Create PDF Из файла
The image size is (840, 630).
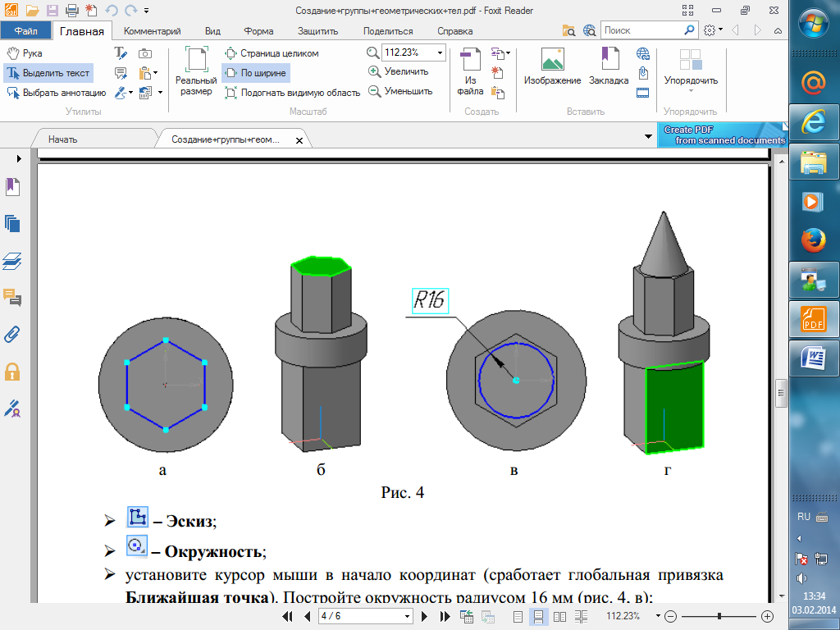[470, 72]
